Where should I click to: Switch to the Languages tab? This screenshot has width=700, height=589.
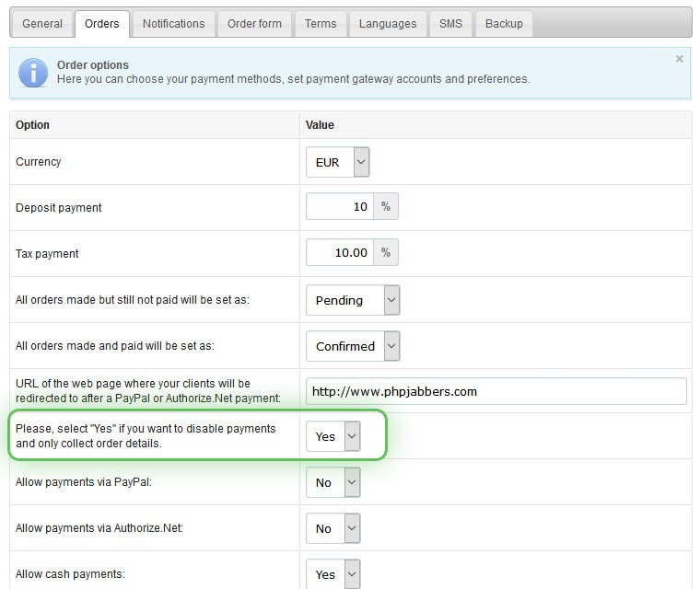coord(388,24)
